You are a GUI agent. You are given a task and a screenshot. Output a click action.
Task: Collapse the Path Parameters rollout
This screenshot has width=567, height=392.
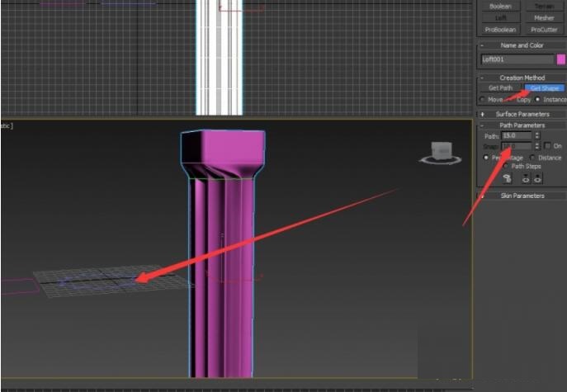click(x=522, y=125)
